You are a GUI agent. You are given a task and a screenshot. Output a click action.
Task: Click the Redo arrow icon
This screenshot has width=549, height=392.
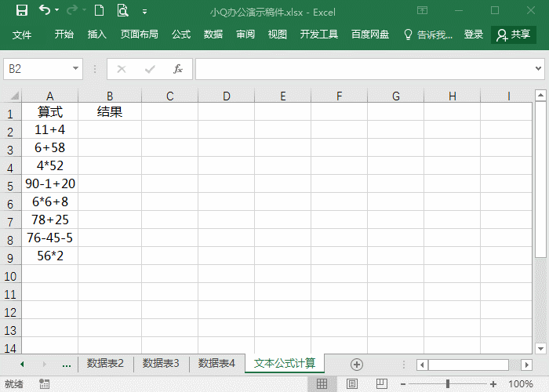72,10
